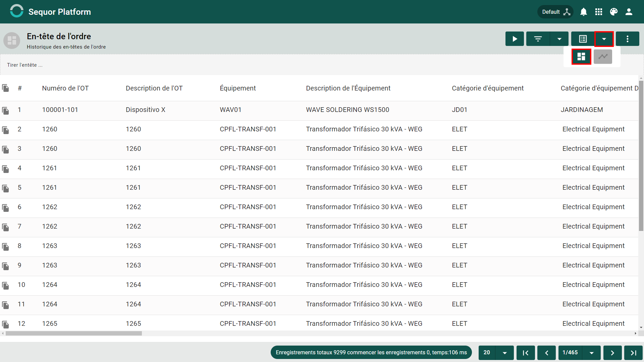Click the En-tête de l'ordre page title
This screenshot has width=644, height=362.
[x=59, y=36]
